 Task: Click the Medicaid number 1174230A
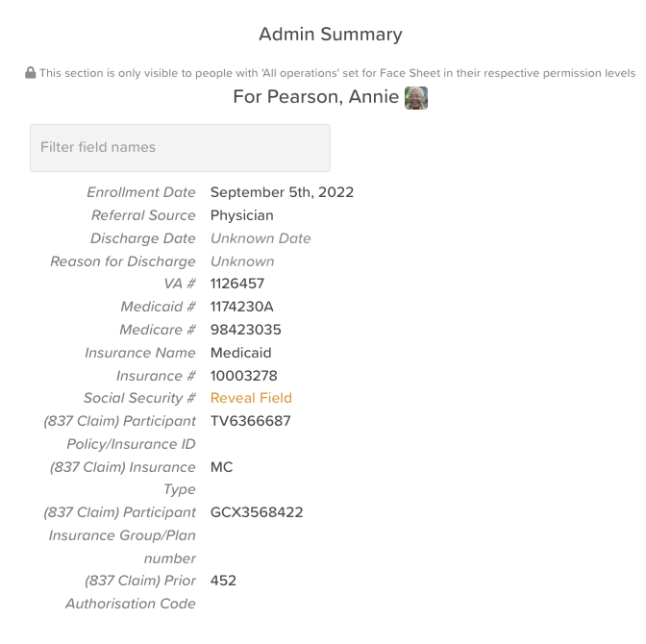coord(242,307)
